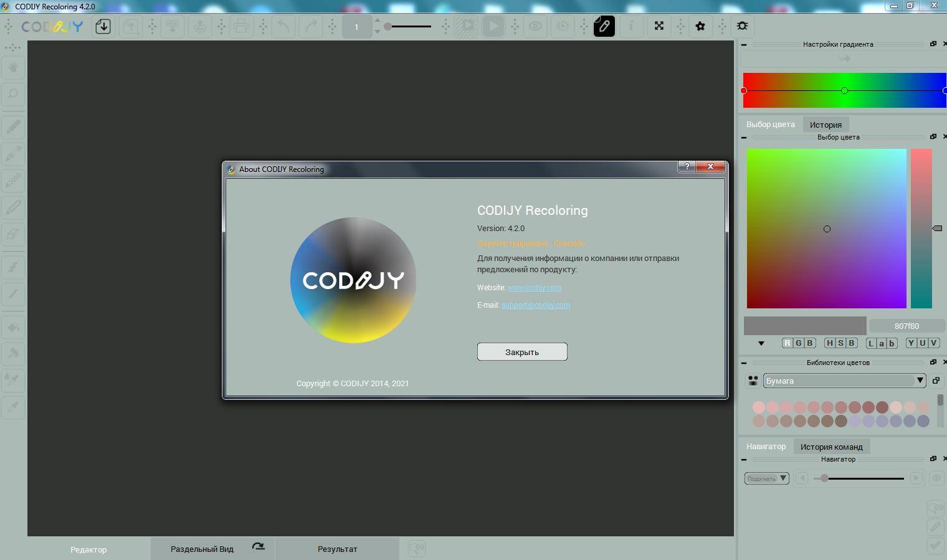Screen dimensions: 947x560
Task: Select the Zoom magnifier tool
Action: (13, 94)
